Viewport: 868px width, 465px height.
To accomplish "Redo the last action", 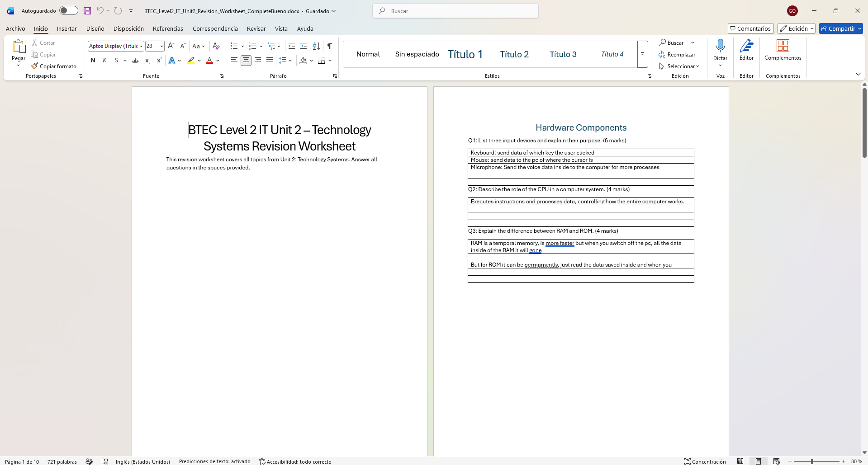I will pyautogui.click(x=118, y=10).
